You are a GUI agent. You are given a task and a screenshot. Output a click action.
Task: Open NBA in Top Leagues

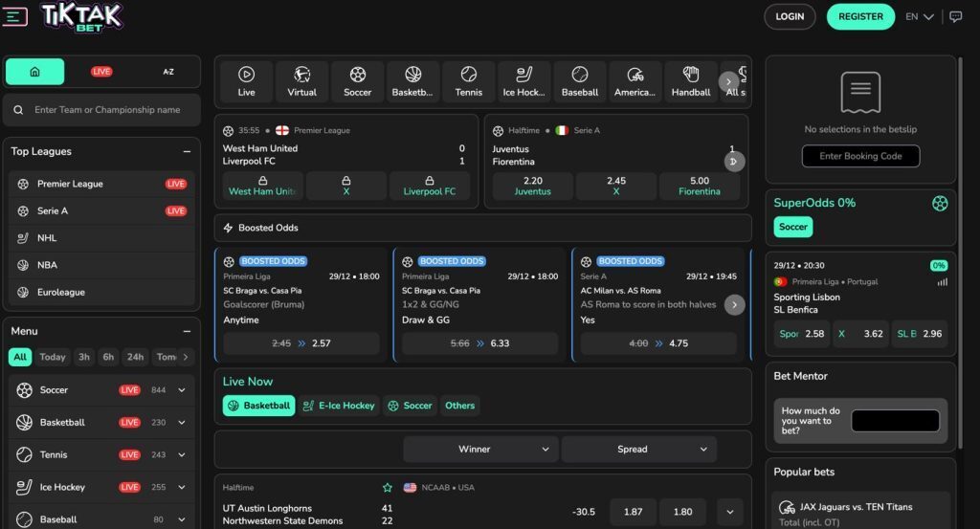[101, 265]
